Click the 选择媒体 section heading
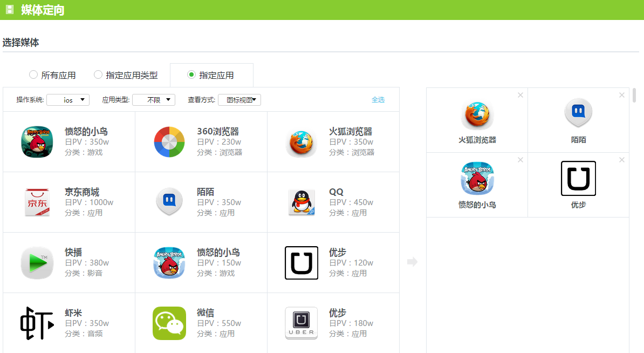Screen dimensions: 644x353 click(20, 42)
